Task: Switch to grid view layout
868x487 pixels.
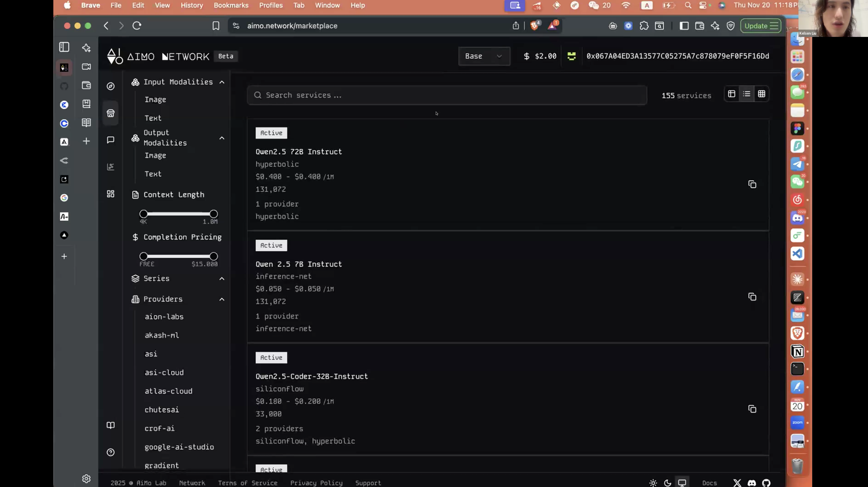Action: point(761,94)
